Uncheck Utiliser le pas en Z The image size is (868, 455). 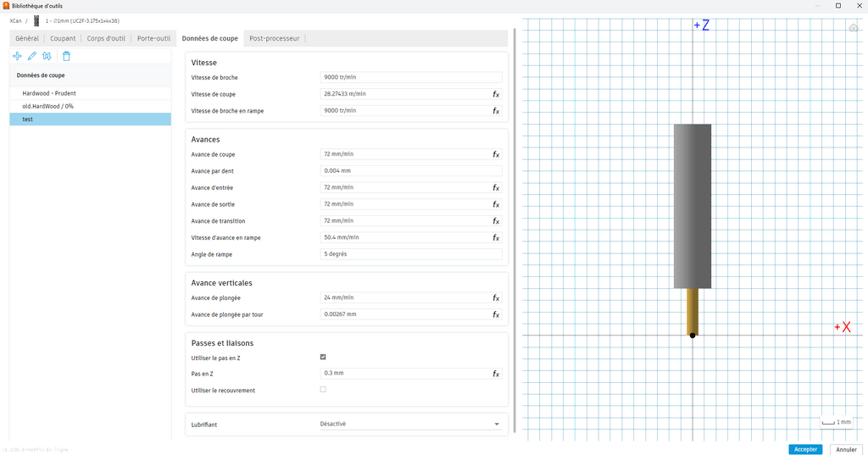point(323,357)
